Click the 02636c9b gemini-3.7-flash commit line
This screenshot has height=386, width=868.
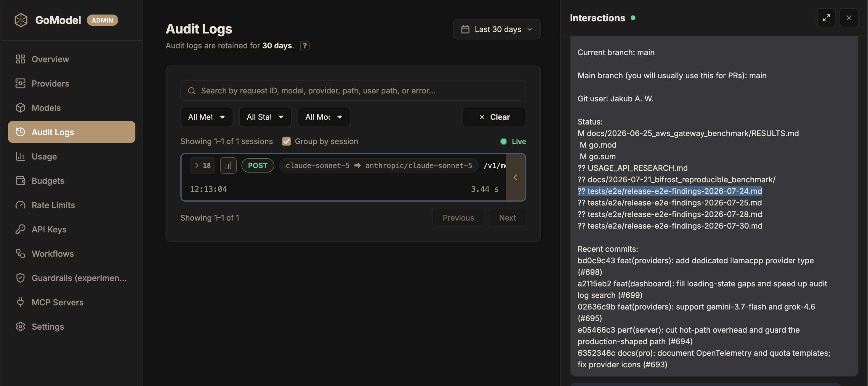pyautogui.click(x=696, y=312)
